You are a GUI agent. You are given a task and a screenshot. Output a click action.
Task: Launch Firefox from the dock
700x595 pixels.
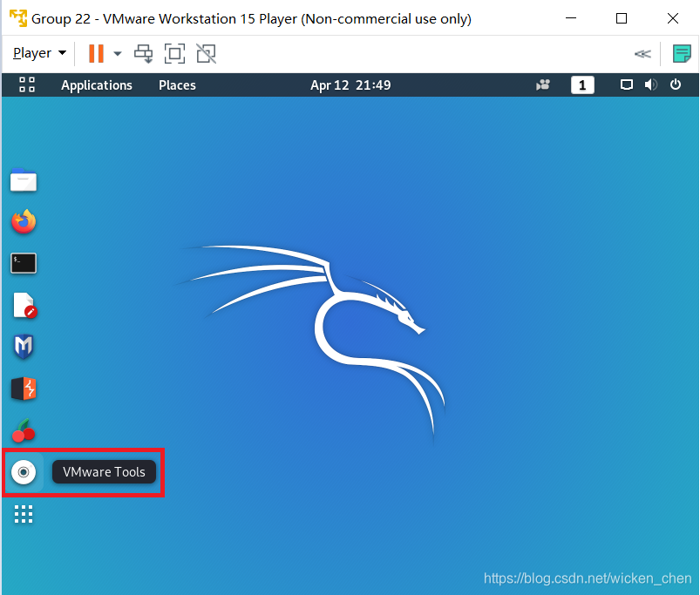click(24, 221)
